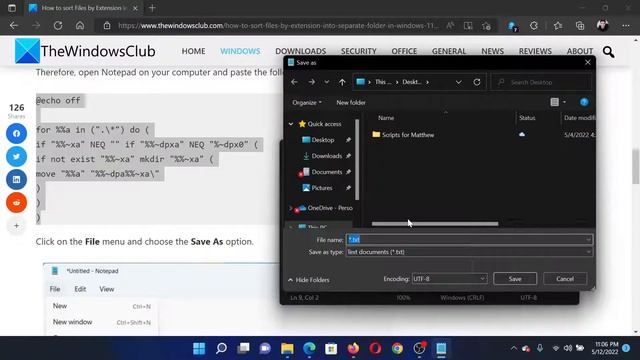Click TheWindowsClub logo link
Viewport: 640px width, 360px height.
click(x=85, y=51)
